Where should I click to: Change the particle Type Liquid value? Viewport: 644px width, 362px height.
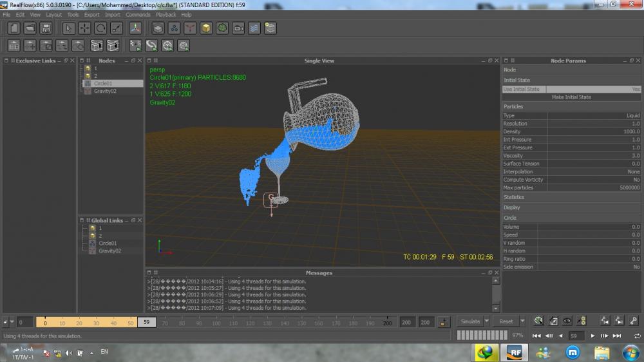(x=594, y=115)
